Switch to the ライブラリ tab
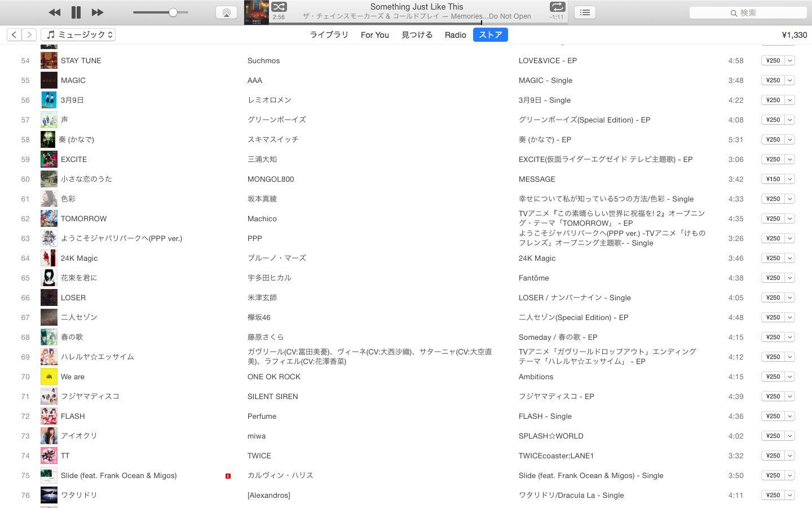 point(329,34)
